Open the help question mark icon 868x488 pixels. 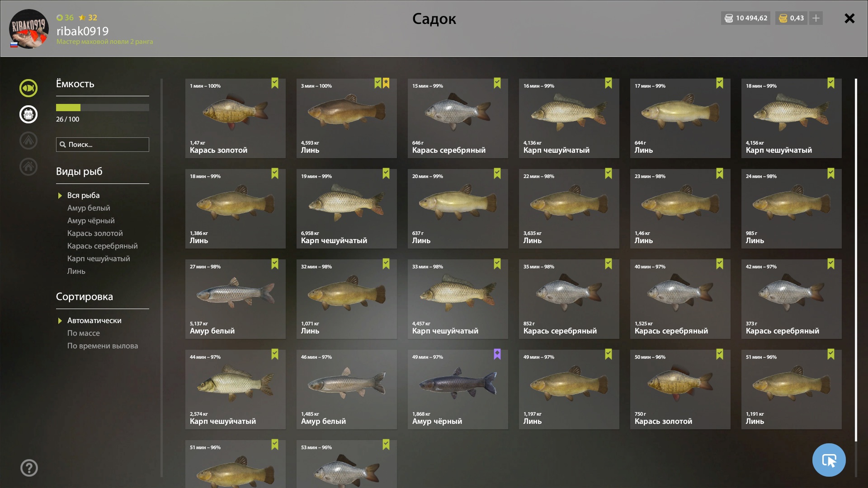pos(29,468)
